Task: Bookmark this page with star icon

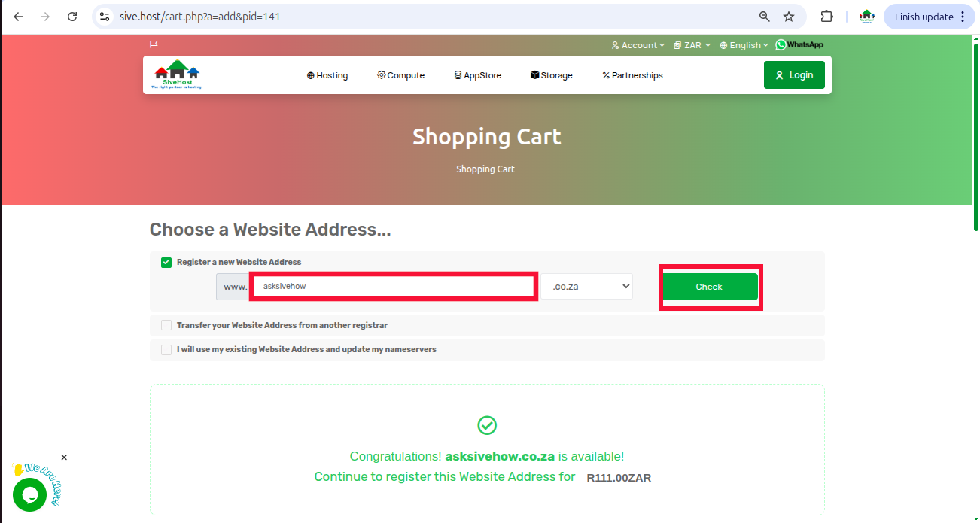Action: [789, 17]
